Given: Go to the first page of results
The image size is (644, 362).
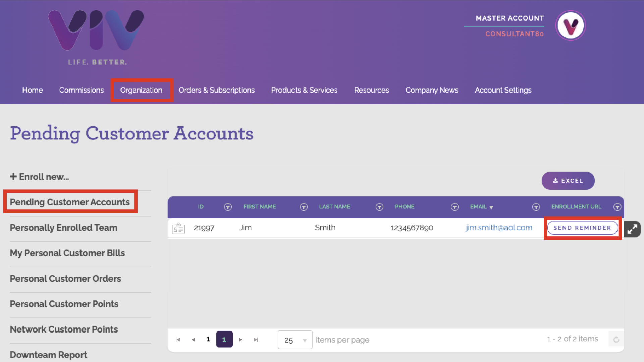Looking at the screenshot, I should tap(178, 340).
